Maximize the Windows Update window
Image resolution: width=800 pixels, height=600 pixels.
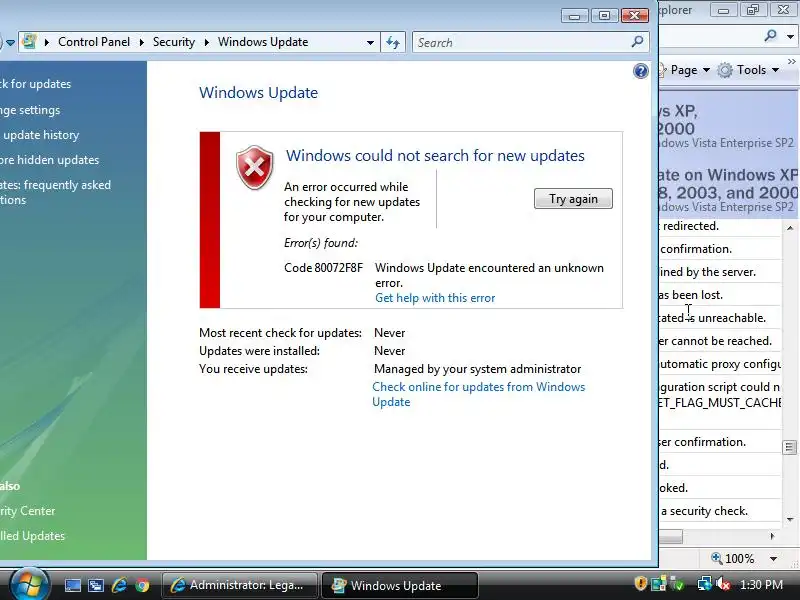604,16
